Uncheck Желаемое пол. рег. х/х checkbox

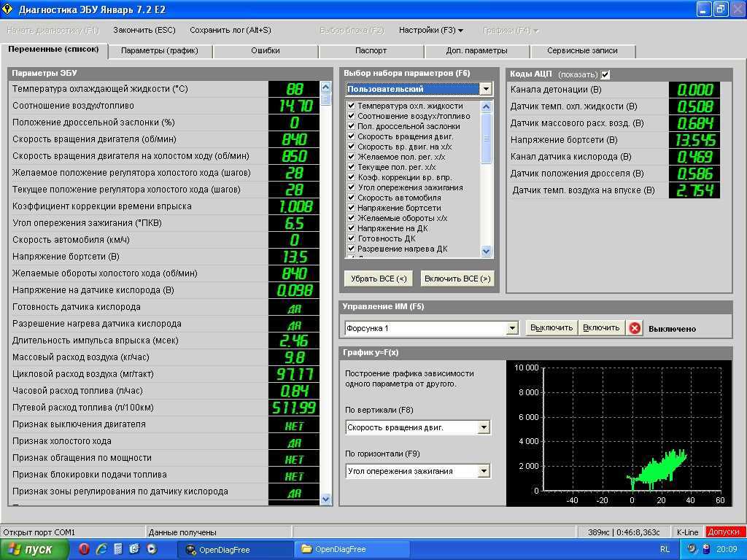[x=351, y=157]
